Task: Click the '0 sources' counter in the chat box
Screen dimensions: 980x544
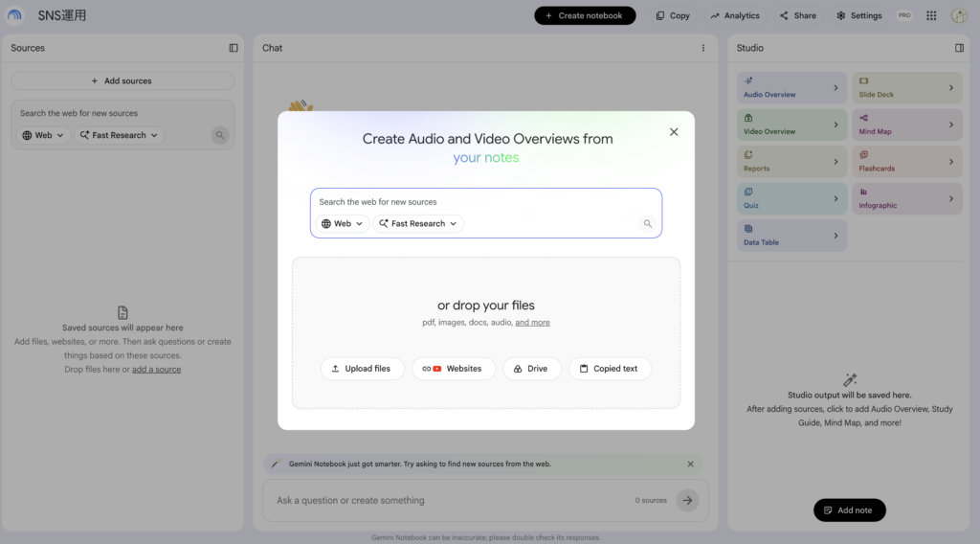Action: point(651,500)
